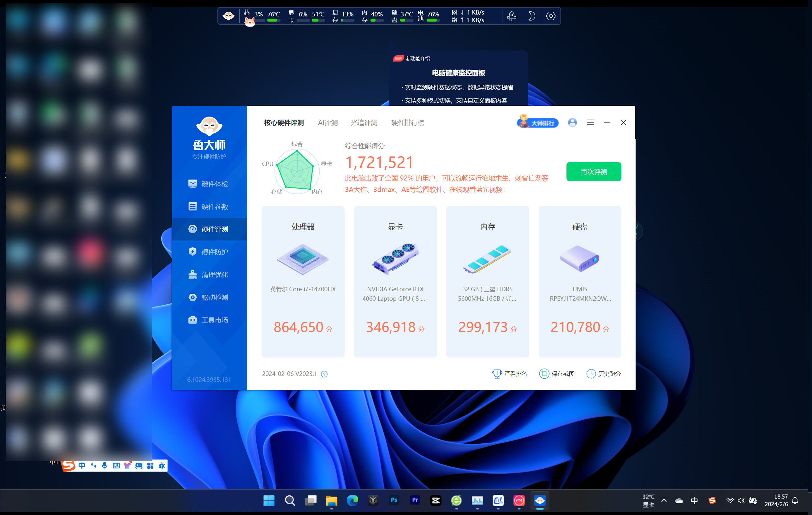812x515 pixels.
Task: Click the 大师排行 badge button
Action: 537,122
